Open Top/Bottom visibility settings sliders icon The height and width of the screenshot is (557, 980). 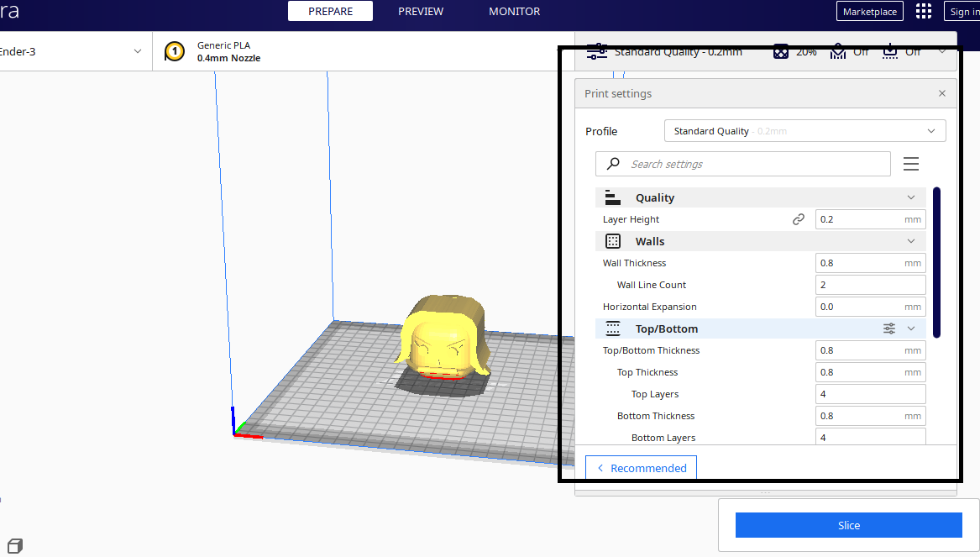coord(888,328)
